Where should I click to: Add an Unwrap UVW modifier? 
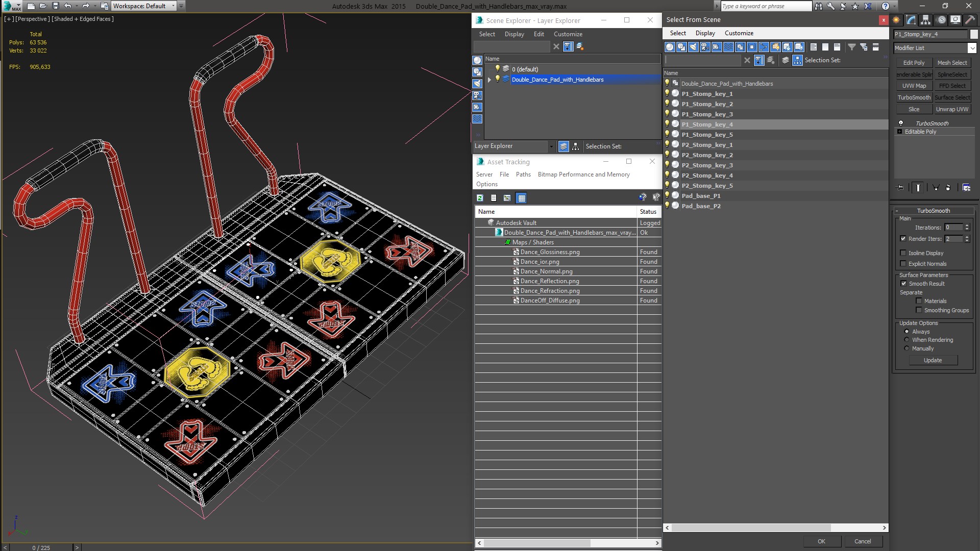pyautogui.click(x=952, y=109)
